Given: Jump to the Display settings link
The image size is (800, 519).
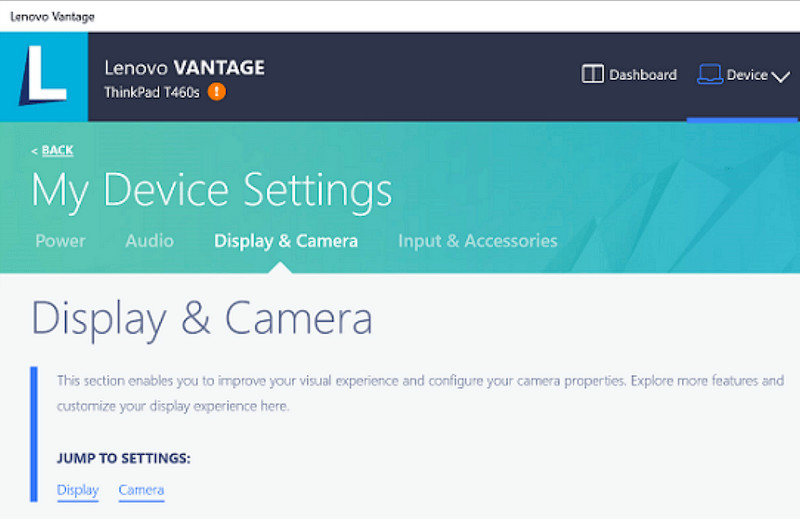Looking at the screenshot, I should (78, 490).
